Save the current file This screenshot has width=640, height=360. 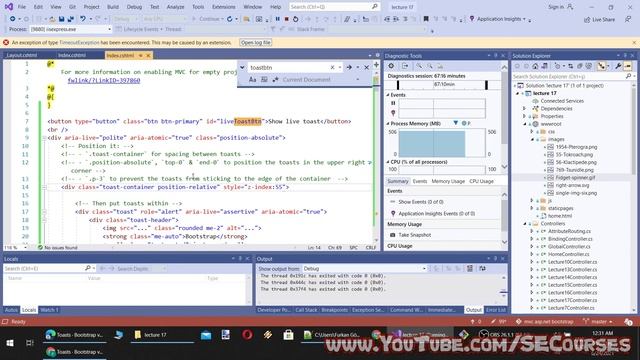[62, 19]
